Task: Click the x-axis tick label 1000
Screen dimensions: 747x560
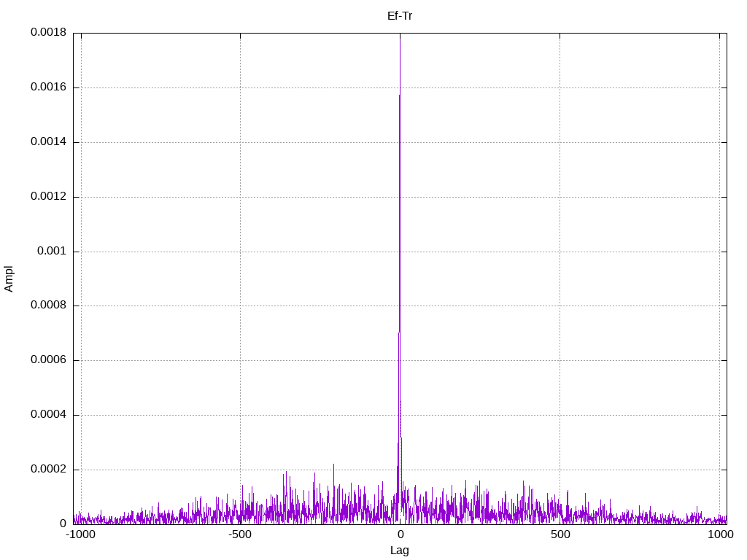Action: coord(720,534)
